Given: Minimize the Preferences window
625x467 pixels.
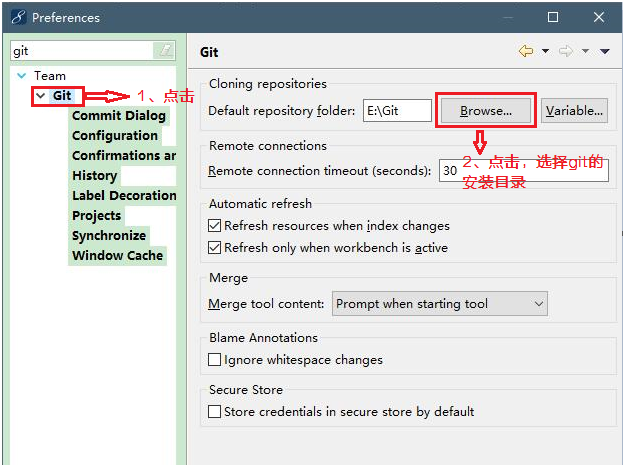Looking at the screenshot, I should point(507,17).
